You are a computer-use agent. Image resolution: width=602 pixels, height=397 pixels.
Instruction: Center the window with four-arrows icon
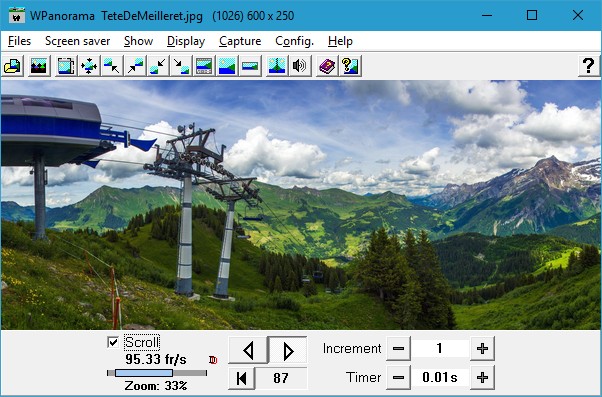(x=89, y=66)
